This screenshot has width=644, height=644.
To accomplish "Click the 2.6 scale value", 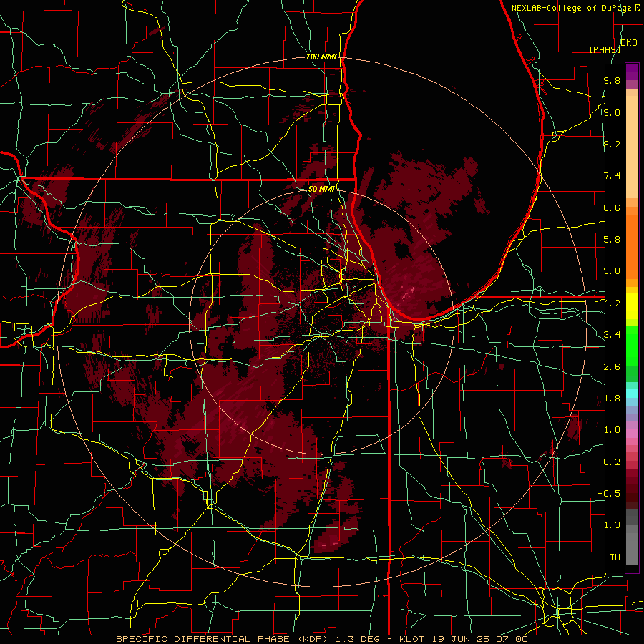I will pyautogui.click(x=612, y=367).
